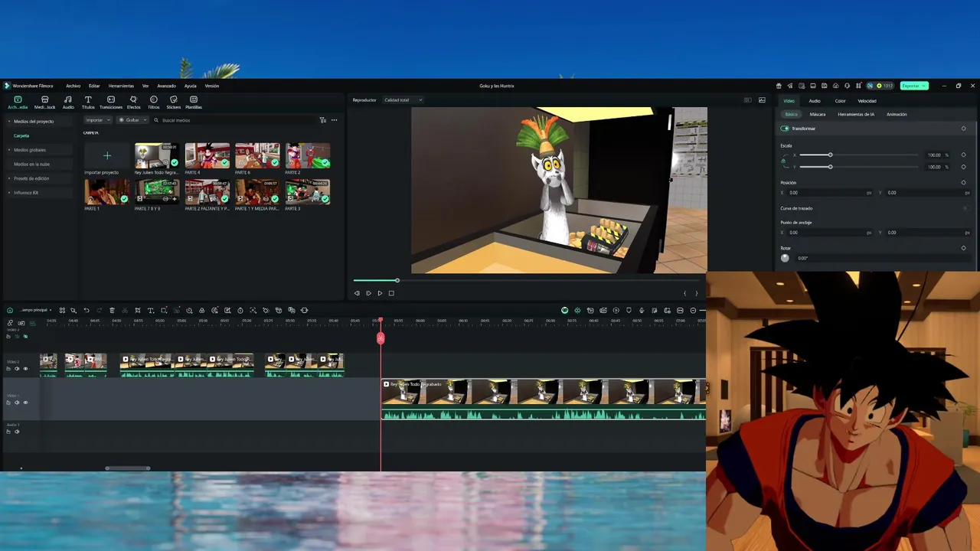Expand Influence Kit in sidebar

pos(9,193)
